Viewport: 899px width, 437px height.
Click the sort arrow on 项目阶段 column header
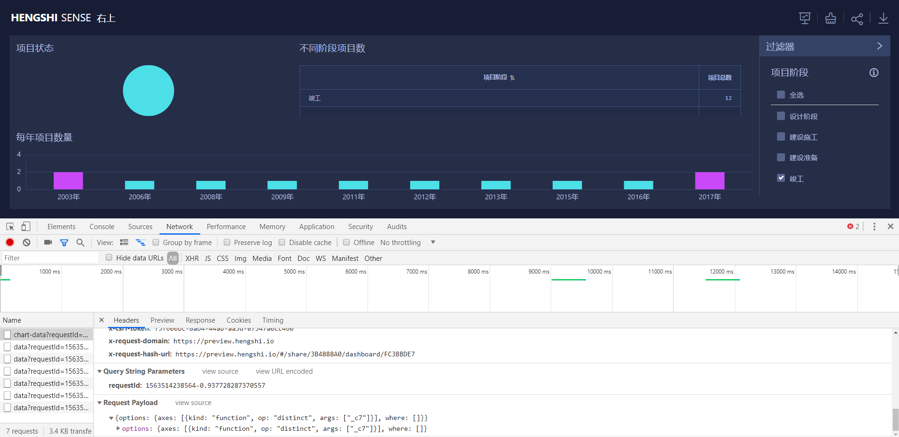[512, 77]
